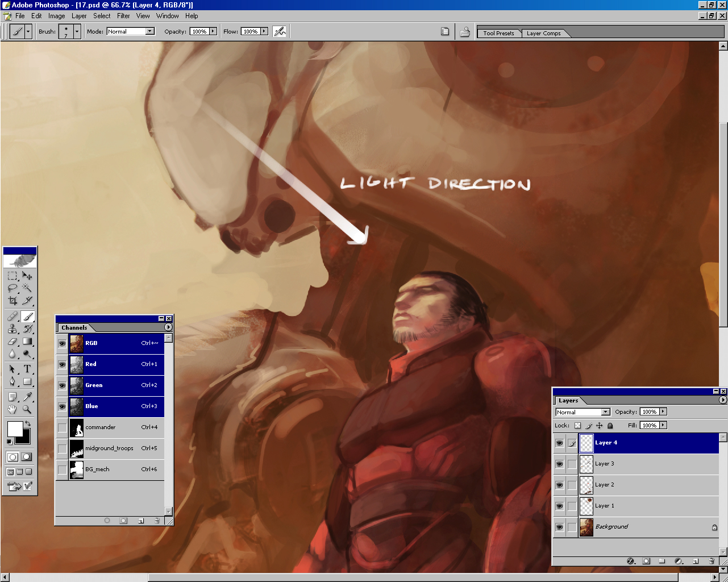Hide Layer 1 using its eye icon

(x=560, y=506)
